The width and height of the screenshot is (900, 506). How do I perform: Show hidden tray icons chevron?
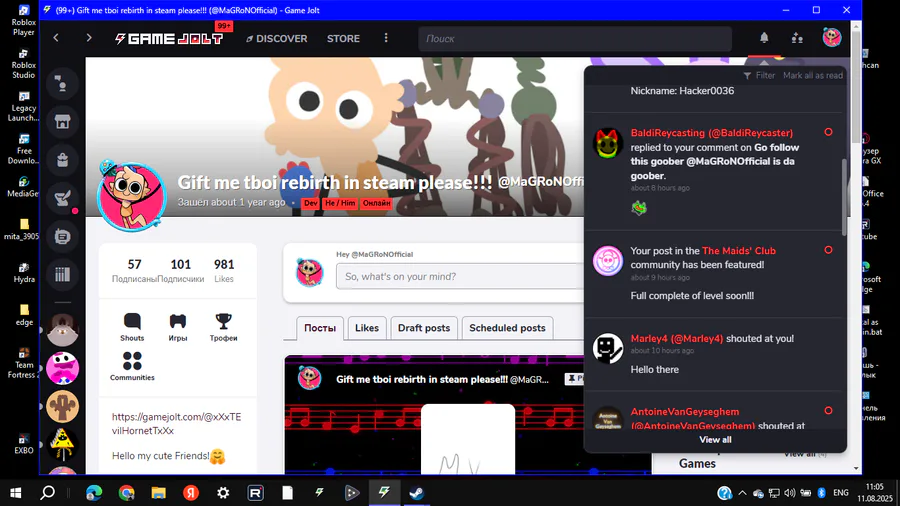coord(742,493)
